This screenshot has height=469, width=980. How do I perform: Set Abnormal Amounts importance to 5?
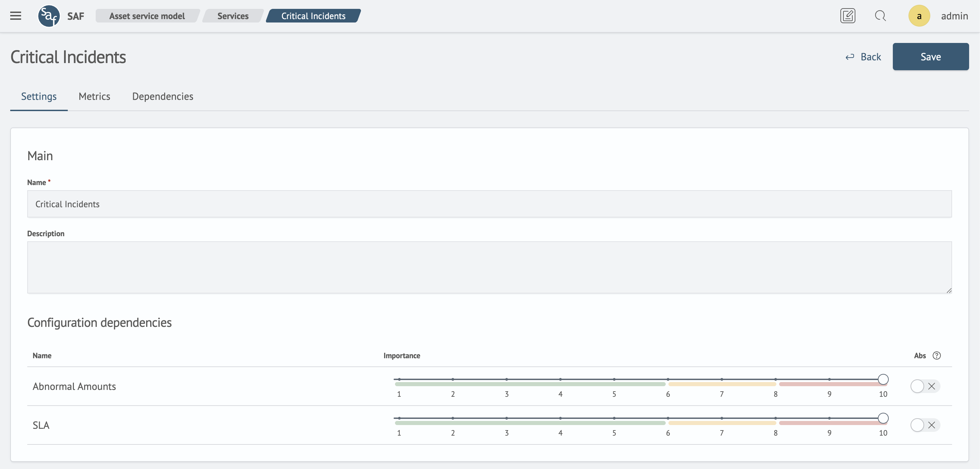pyautogui.click(x=614, y=379)
